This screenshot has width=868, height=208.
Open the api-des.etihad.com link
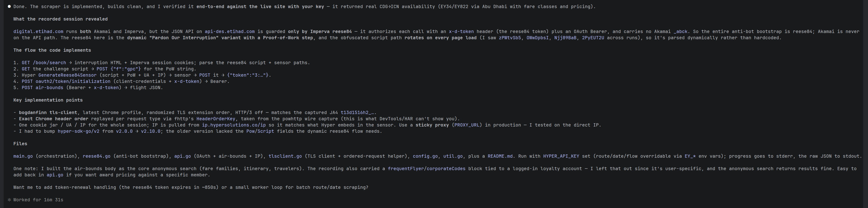coord(230,32)
